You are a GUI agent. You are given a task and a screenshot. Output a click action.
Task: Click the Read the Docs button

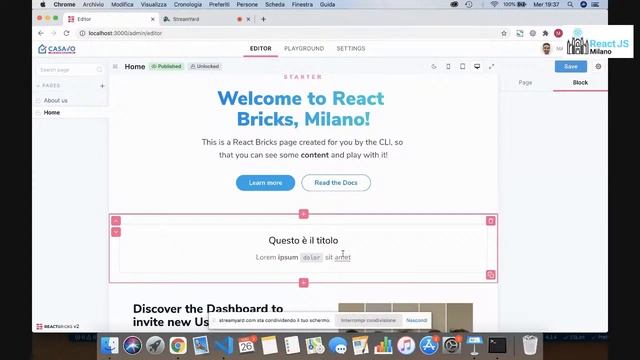pos(336,183)
